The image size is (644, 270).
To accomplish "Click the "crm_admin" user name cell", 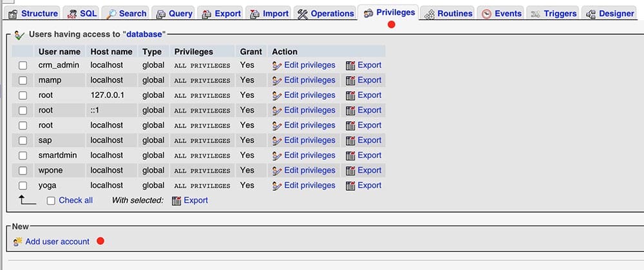I will (59, 65).
